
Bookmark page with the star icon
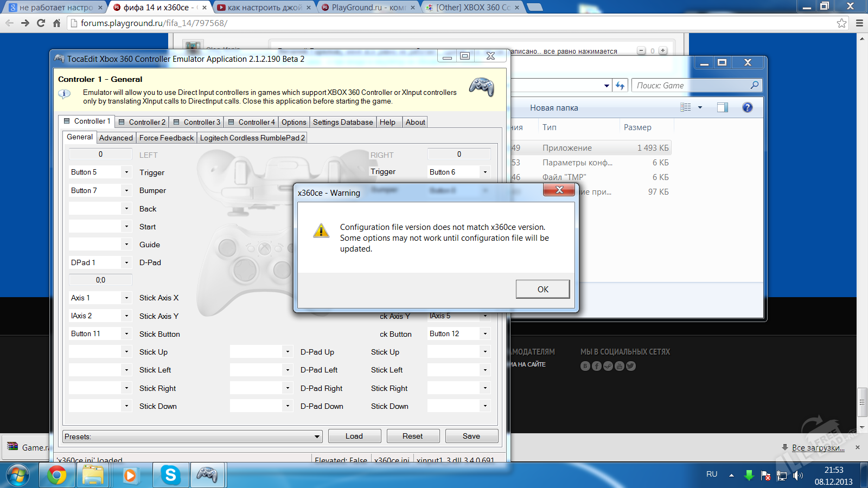(841, 23)
